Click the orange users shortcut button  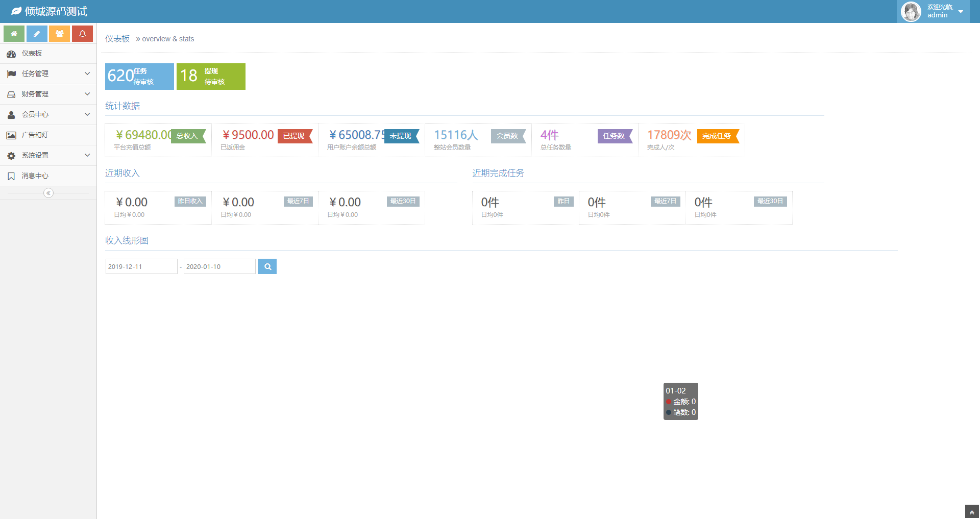coord(60,34)
